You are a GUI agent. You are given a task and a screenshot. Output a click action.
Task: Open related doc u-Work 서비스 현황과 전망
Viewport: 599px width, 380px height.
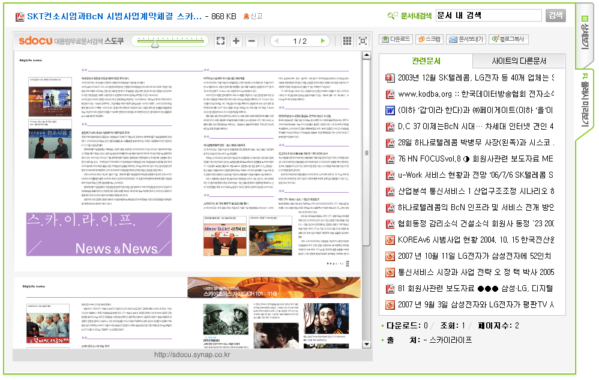click(x=475, y=175)
